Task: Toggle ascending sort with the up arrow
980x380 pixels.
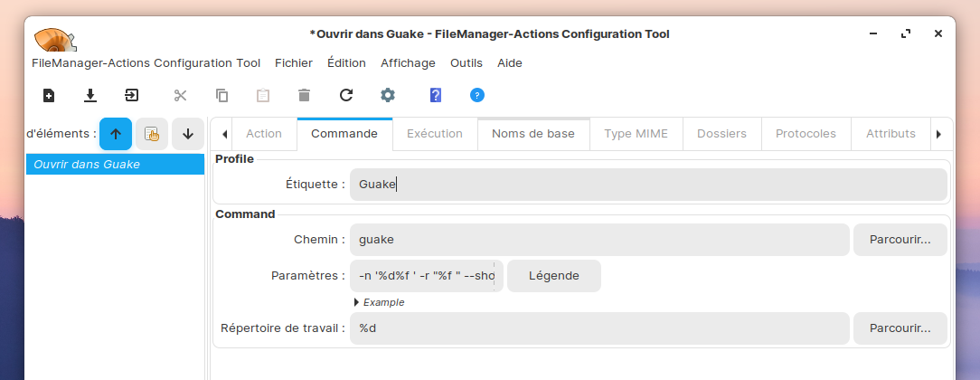Action: coord(116,134)
